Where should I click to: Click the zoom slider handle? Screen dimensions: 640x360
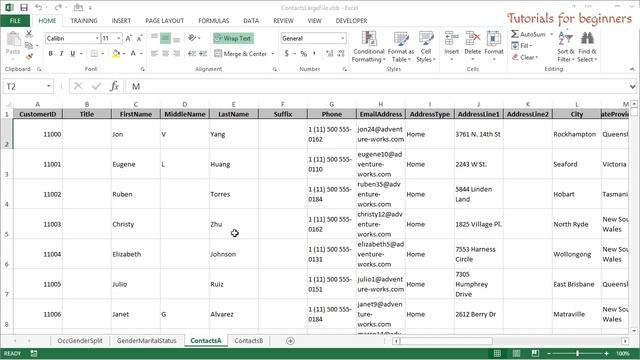578,353
